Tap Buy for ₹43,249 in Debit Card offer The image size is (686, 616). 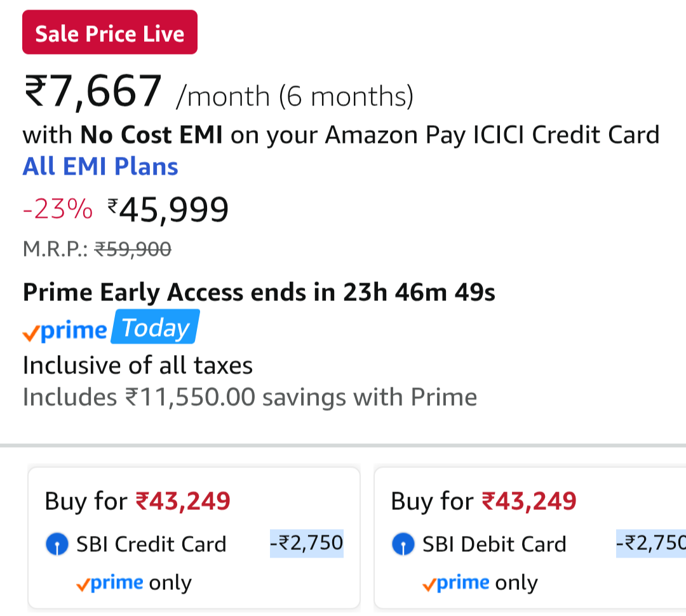pyautogui.click(x=483, y=502)
